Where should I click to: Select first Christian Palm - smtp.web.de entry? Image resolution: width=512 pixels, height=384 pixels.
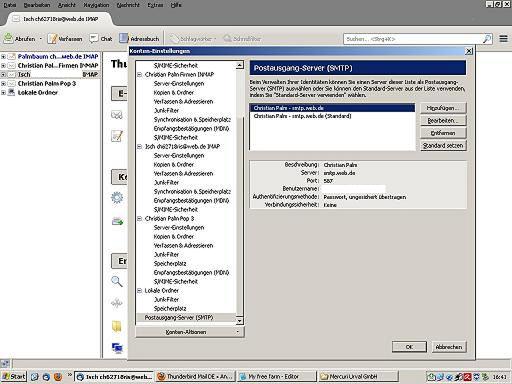(x=332, y=108)
